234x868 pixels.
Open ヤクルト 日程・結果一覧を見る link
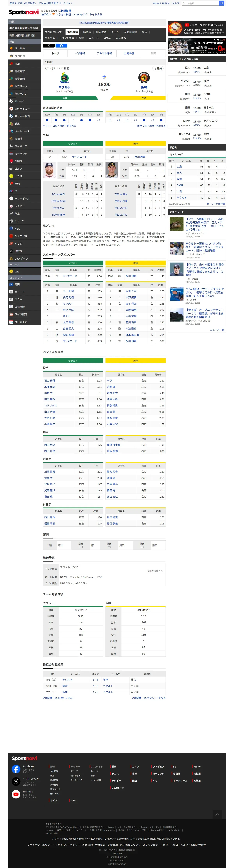(59, 126)
